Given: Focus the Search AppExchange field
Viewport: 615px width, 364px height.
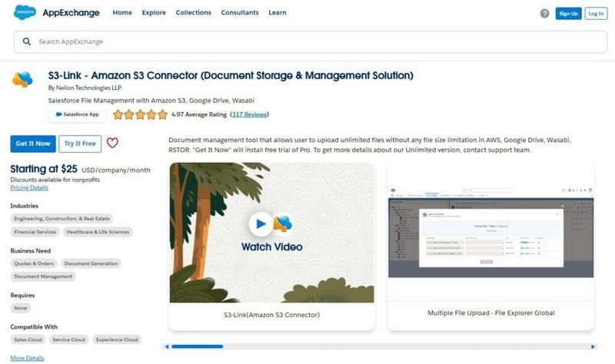Looking at the screenshot, I should pyautogui.click(x=311, y=41).
